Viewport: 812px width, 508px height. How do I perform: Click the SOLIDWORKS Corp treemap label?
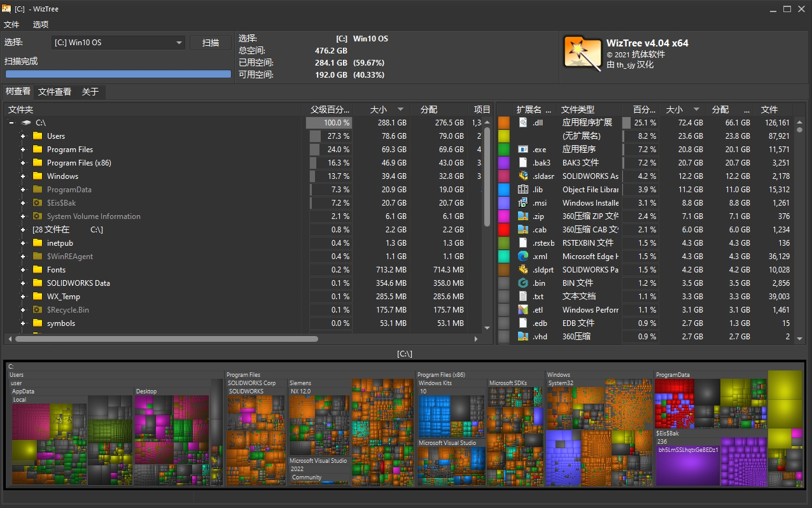tap(252, 383)
